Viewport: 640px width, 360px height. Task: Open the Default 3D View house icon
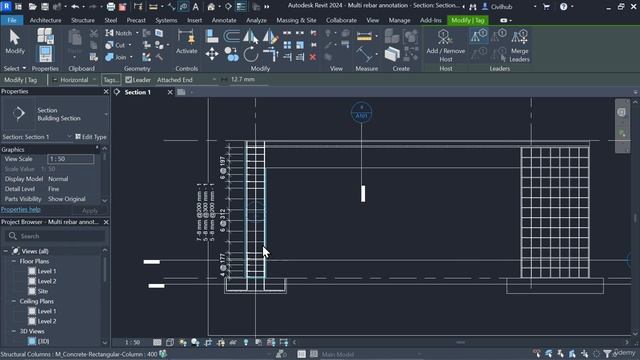pos(211,7)
